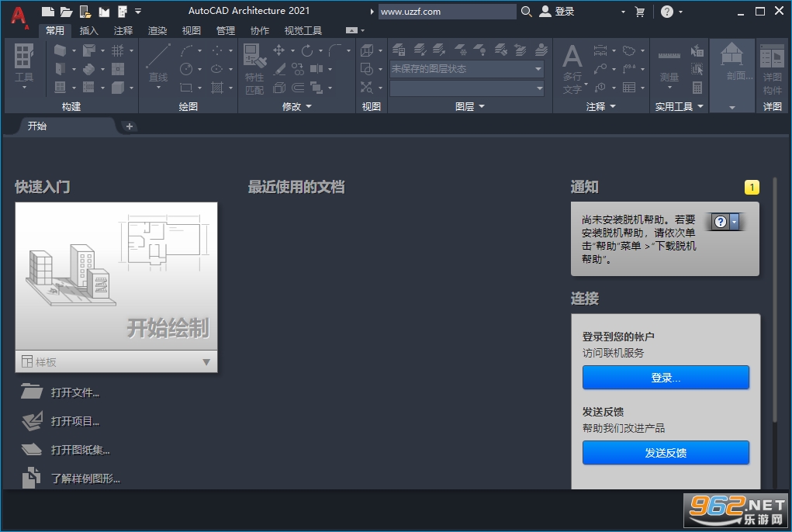Click the blue 发送反馈 button

(666, 453)
